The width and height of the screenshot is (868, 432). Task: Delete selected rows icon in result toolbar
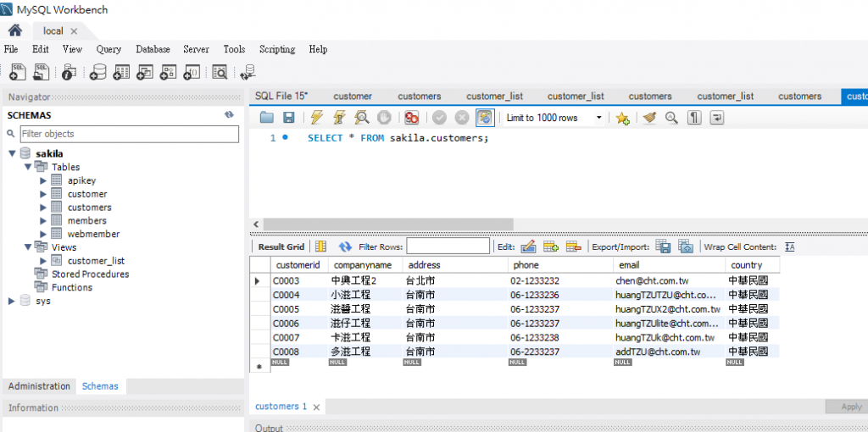574,246
